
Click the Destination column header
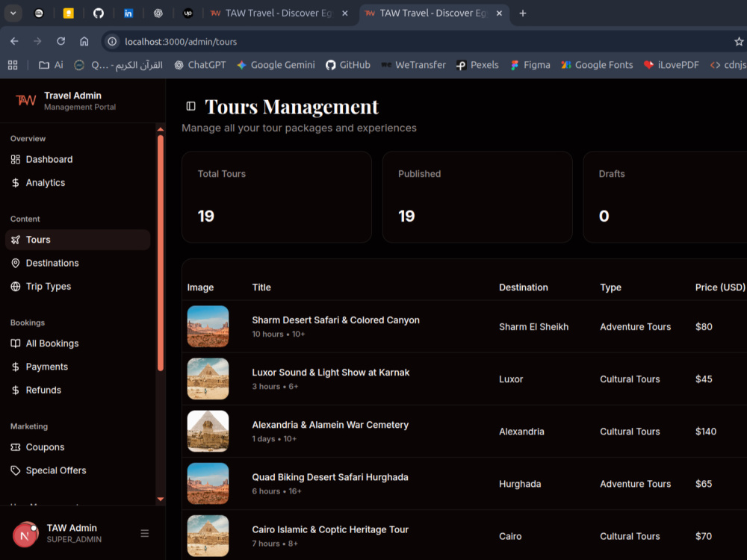tap(524, 287)
